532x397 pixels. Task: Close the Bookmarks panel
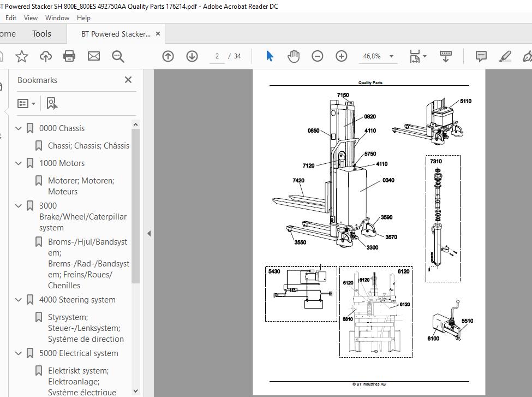(128, 80)
